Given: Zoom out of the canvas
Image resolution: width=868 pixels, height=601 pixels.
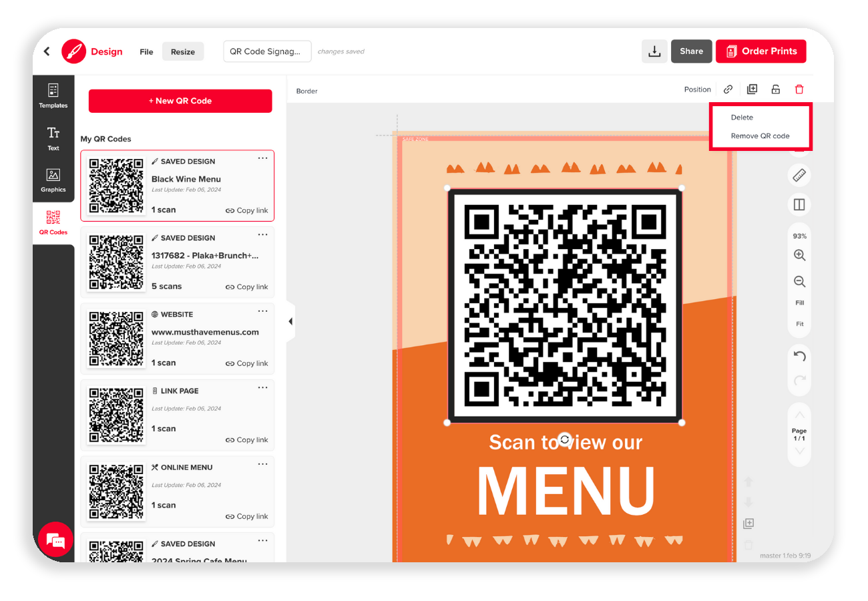Looking at the screenshot, I should point(799,282).
